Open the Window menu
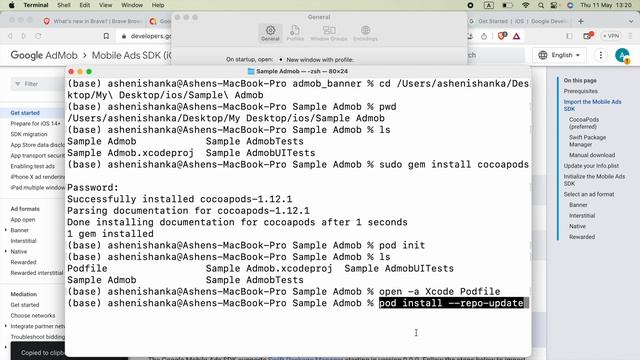640x360 pixels. click(132, 5)
